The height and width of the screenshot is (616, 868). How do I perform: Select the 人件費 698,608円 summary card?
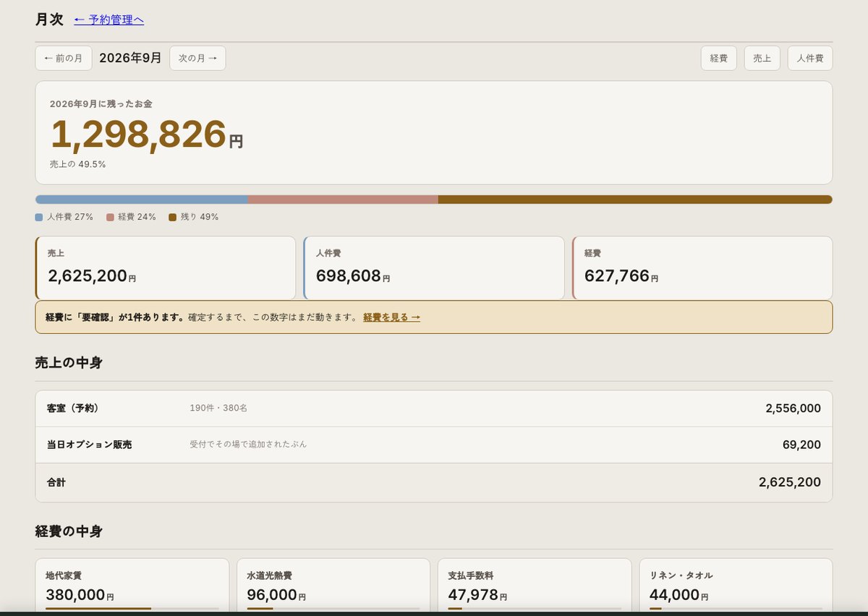(434, 268)
